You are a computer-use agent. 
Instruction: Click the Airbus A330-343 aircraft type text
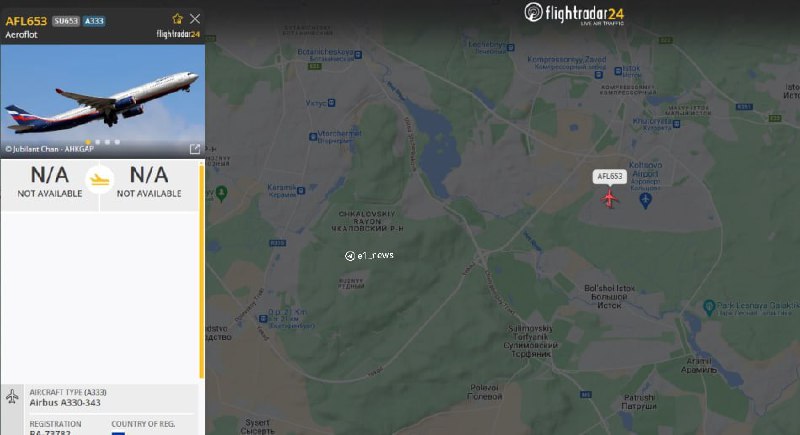pyautogui.click(x=65, y=403)
